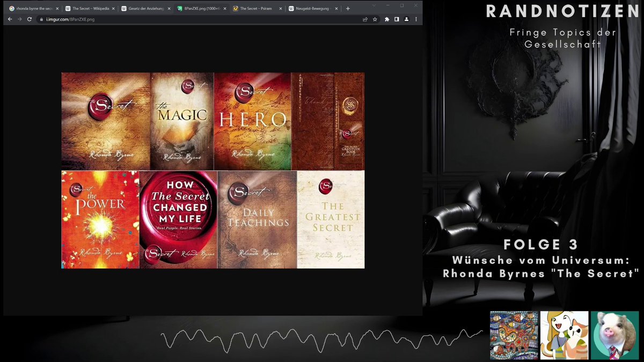This screenshot has height=362, width=644.
Task: Share this page icon
Action: coord(365,19)
